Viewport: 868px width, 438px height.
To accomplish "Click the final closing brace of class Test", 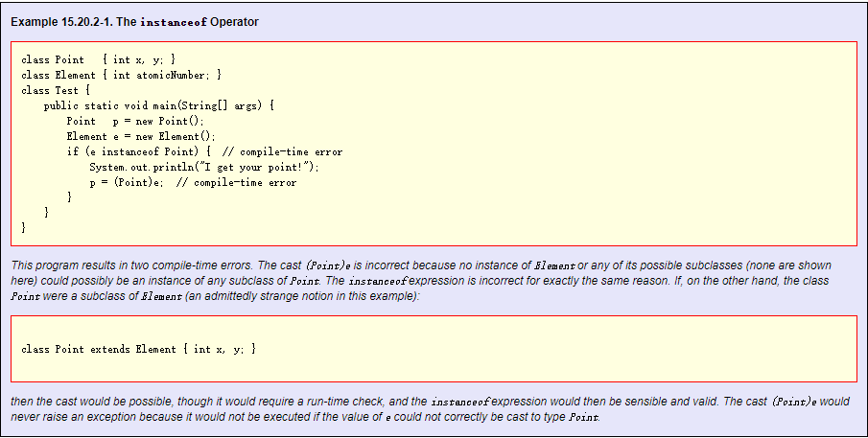I will (23, 227).
